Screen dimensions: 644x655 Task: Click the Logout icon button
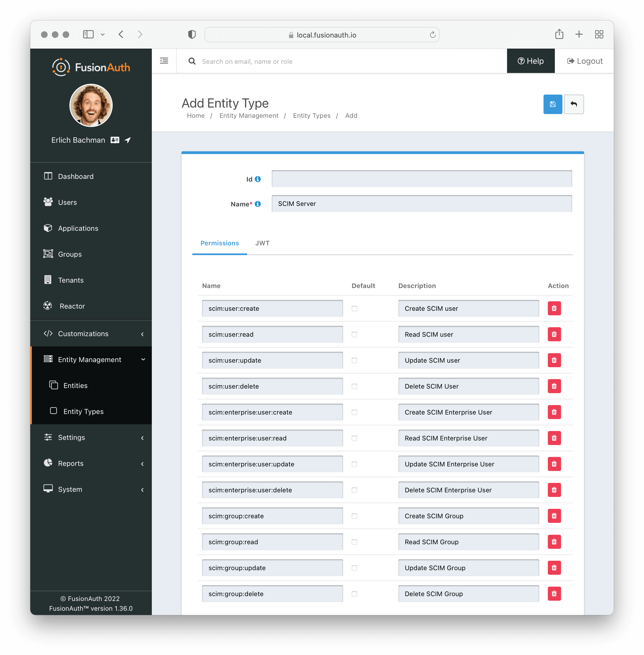tap(570, 61)
